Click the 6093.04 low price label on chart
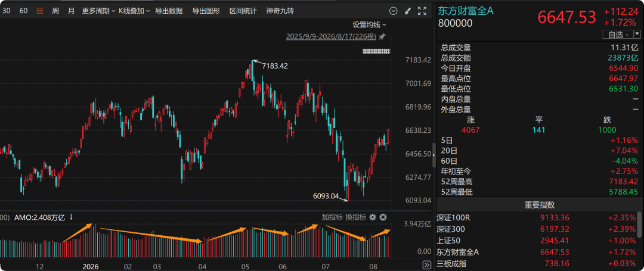 (326, 196)
